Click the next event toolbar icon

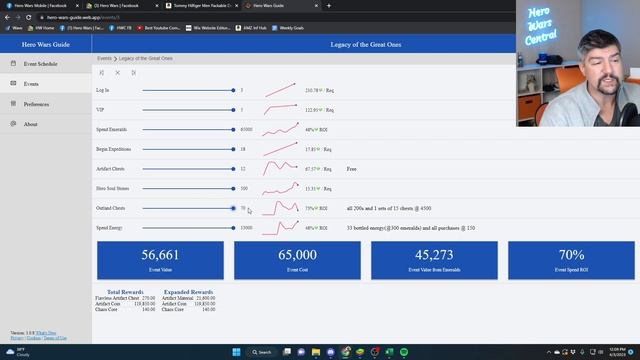[133, 73]
